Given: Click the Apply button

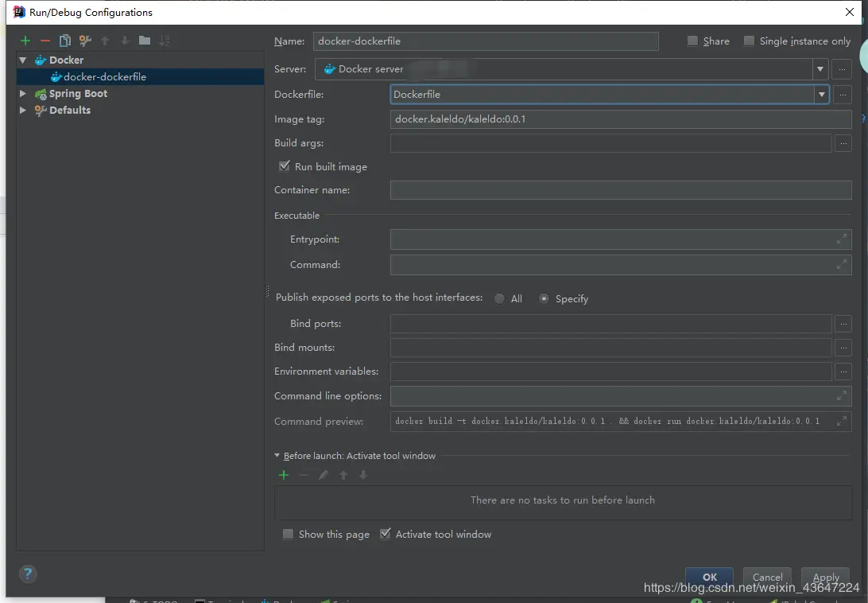Looking at the screenshot, I should (x=825, y=577).
